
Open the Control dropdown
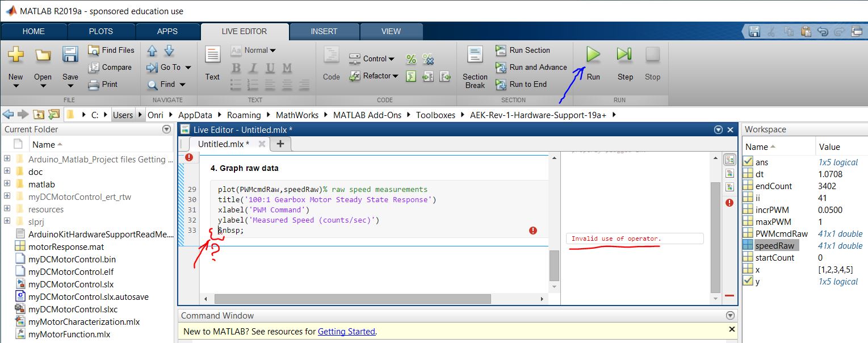(x=372, y=58)
